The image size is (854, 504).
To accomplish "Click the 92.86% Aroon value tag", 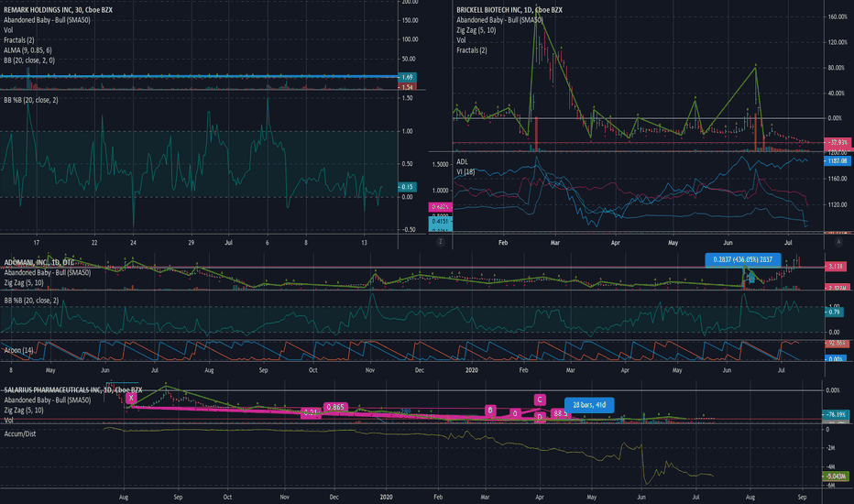I will tap(836, 344).
